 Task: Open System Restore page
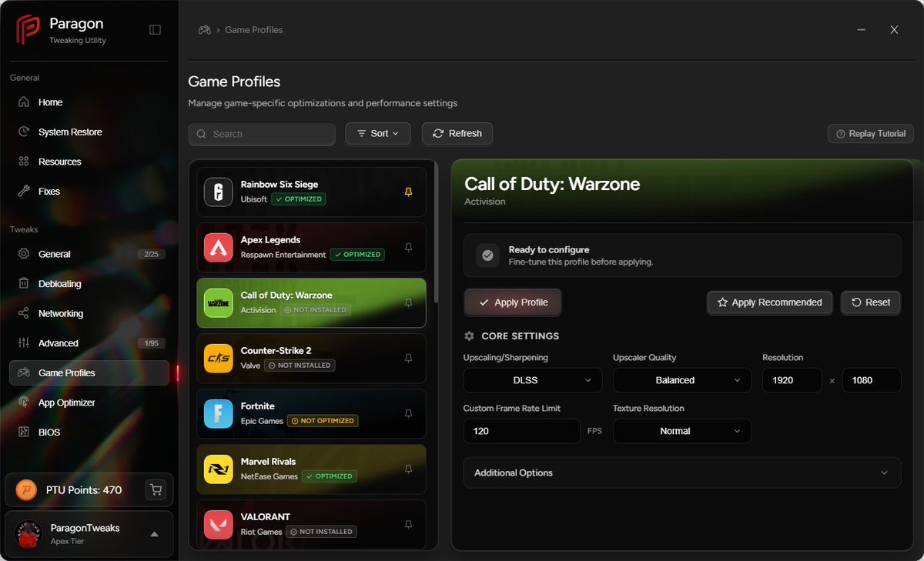click(89, 132)
